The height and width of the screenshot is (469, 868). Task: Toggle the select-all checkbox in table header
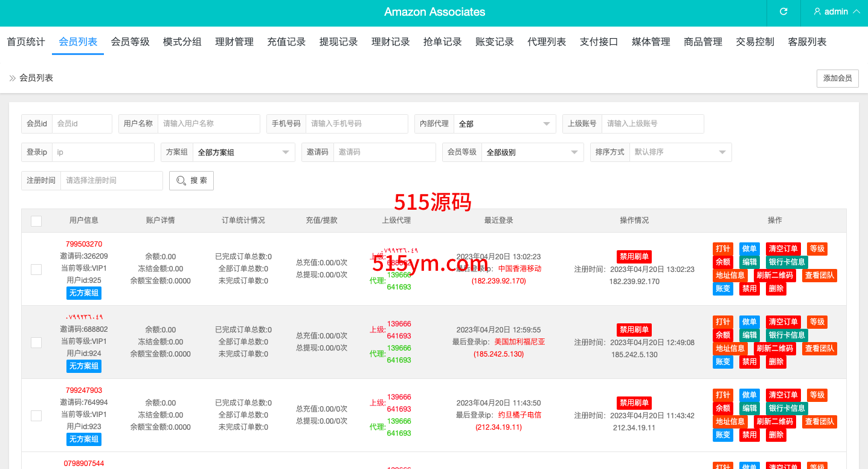36,221
